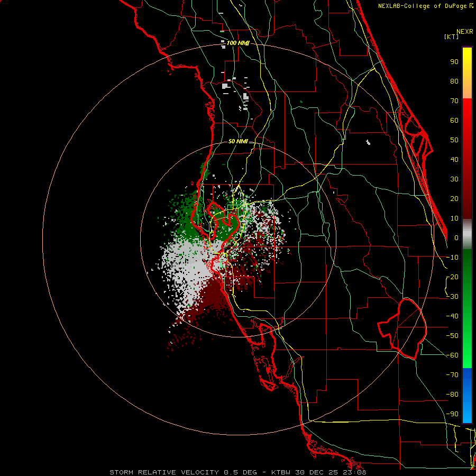Click the bright red segment of color bar
The image size is (476, 476).
point(467,111)
